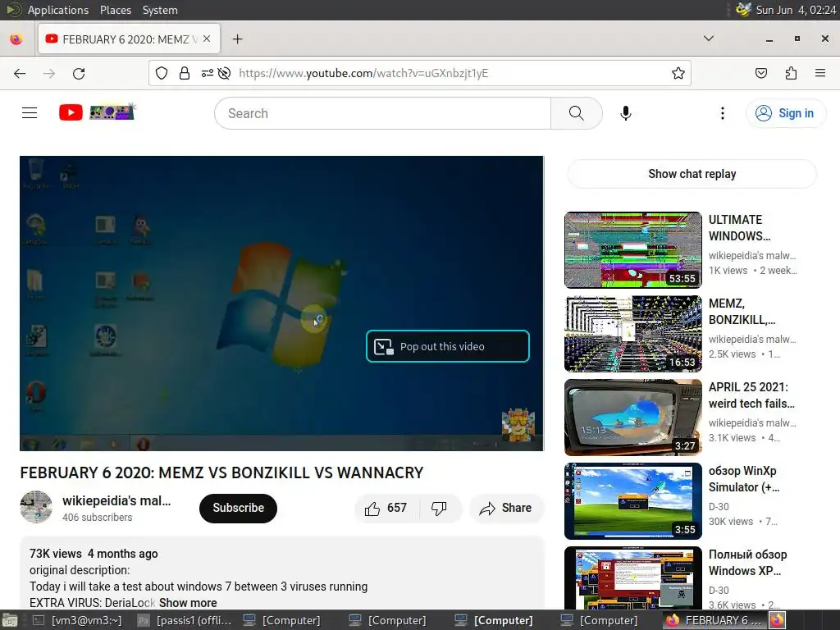Click Sign in

point(785,113)
